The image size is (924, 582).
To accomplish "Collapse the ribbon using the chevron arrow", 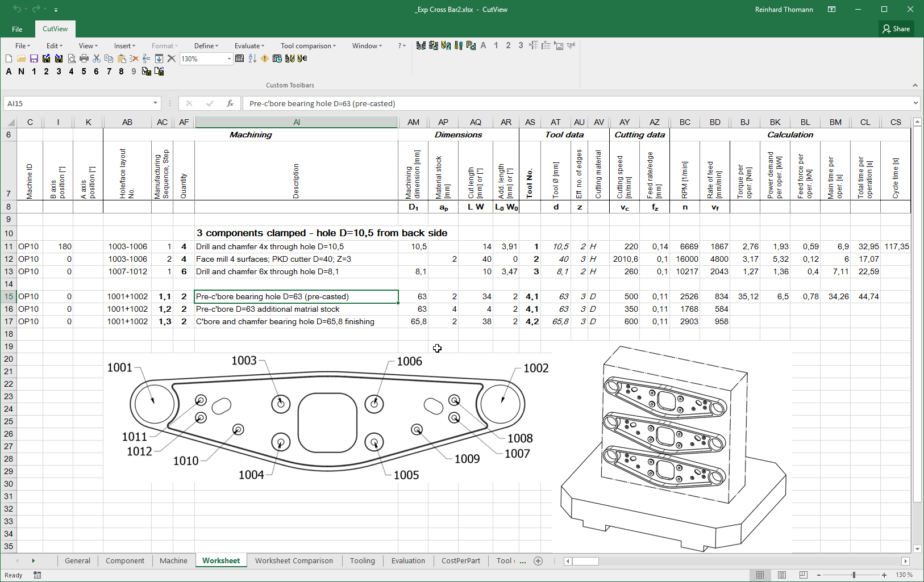I will pos(915,85).
